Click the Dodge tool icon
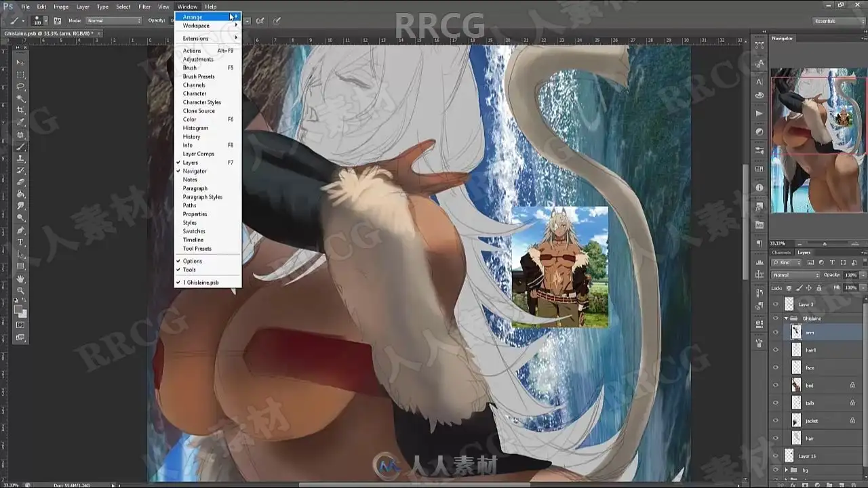 click(21, 218)
